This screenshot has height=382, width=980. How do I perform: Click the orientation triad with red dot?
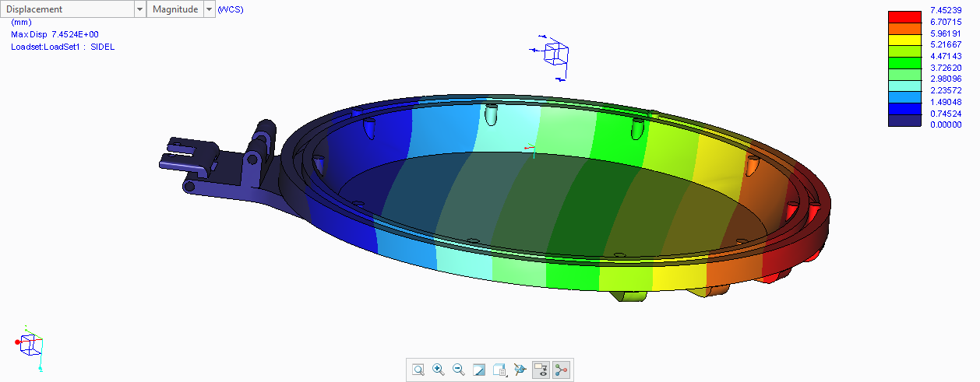(x=29, y=346)
